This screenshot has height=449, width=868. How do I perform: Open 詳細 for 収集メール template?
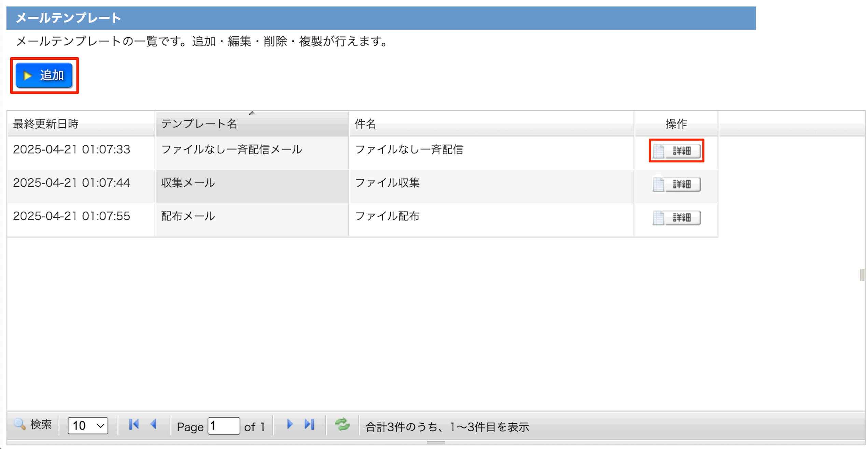(x=676, y=184)
